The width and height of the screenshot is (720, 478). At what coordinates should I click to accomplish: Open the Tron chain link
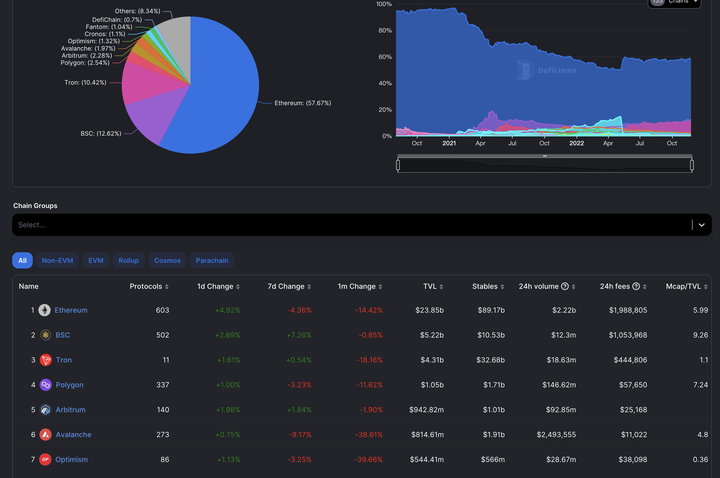(64, 360)
